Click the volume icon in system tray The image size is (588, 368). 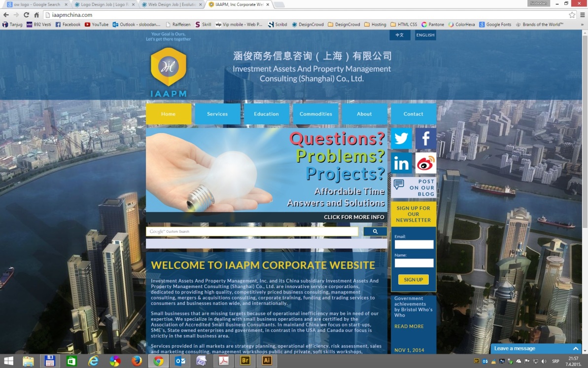coord(544,361)
